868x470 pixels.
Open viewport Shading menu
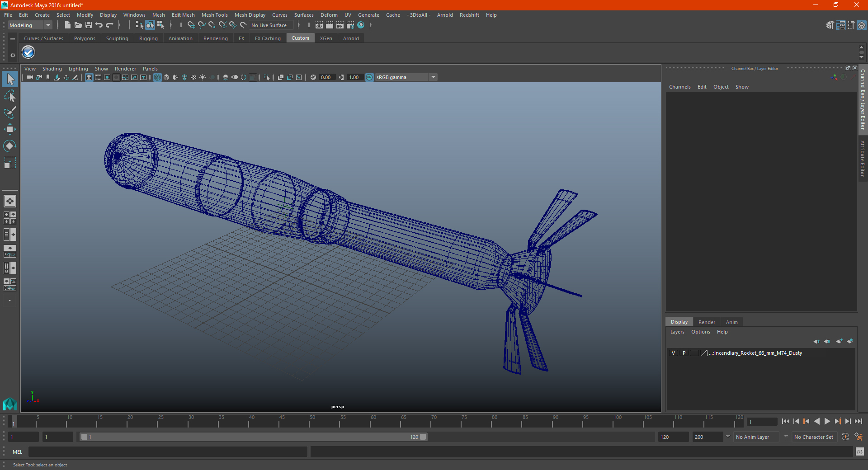tap(52, 69)
